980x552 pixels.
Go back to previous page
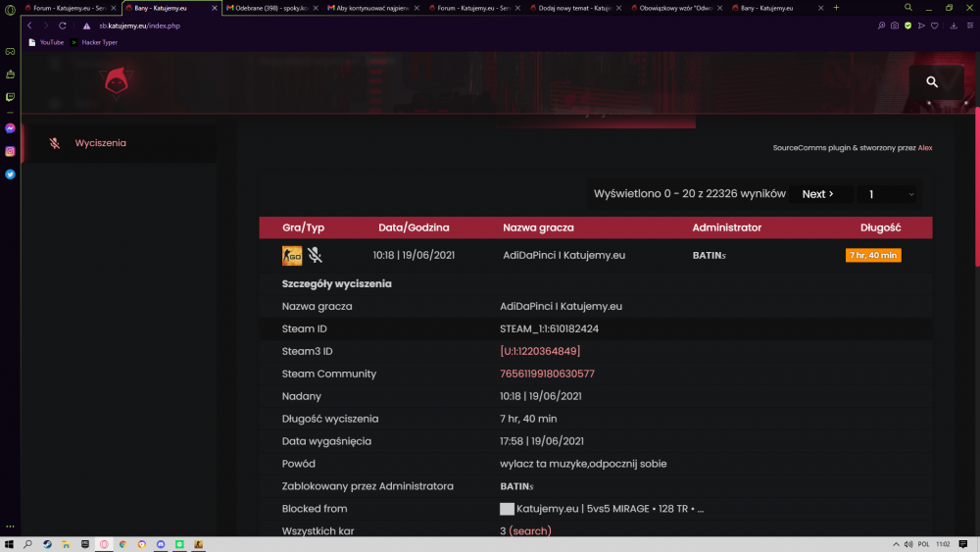(29, 25)
